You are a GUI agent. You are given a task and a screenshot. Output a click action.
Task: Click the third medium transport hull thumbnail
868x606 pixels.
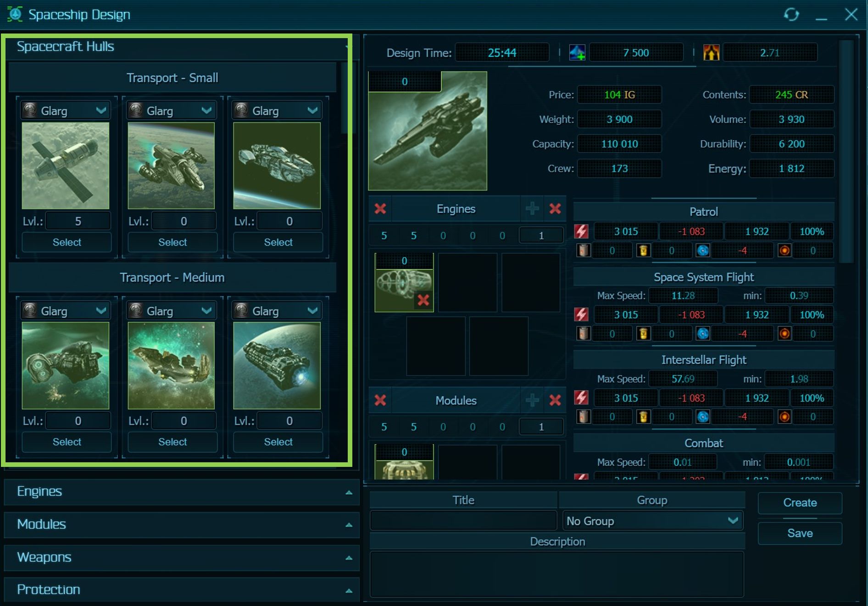coord(277,365)
